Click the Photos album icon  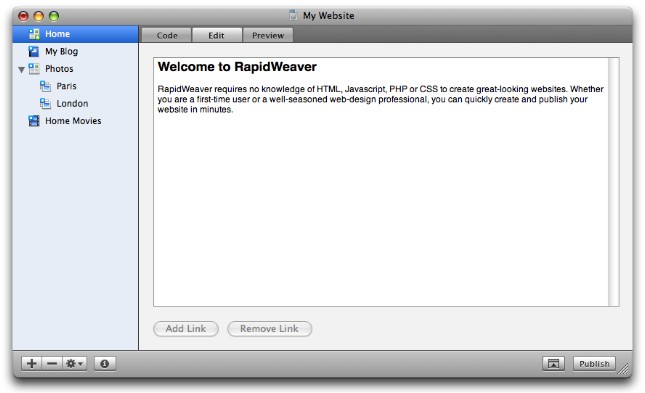pyautogui.click(x=34, y=69)
